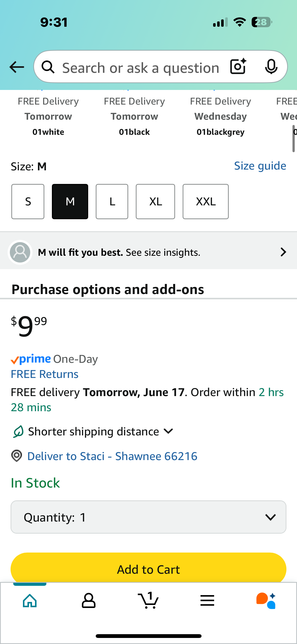Open the hamburger menu icon
The width and height of the screenshot is (297, 644).
[x=207, y=601]
